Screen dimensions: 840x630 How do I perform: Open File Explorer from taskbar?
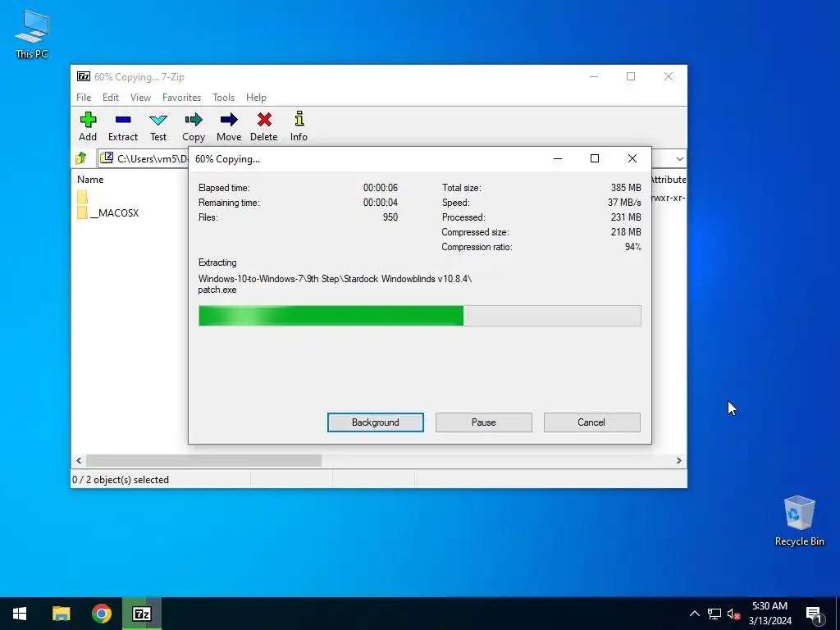click(x=61, y=614)
